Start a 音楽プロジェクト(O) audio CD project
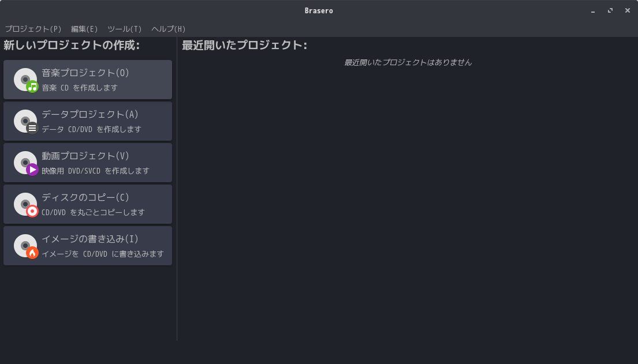The image size is (638, 364). click(88, 80)
